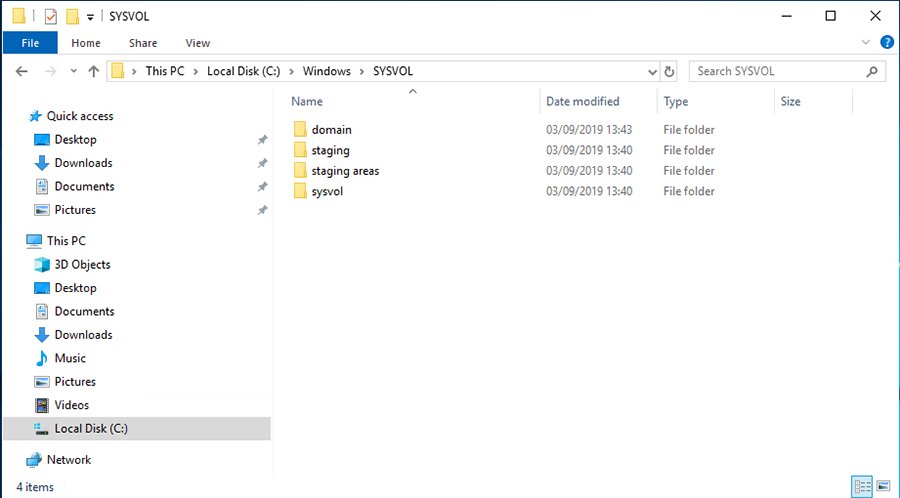Screen dimensions: 900x498
Task: Open the address bar history dropdown
Action: coord(652,71)
